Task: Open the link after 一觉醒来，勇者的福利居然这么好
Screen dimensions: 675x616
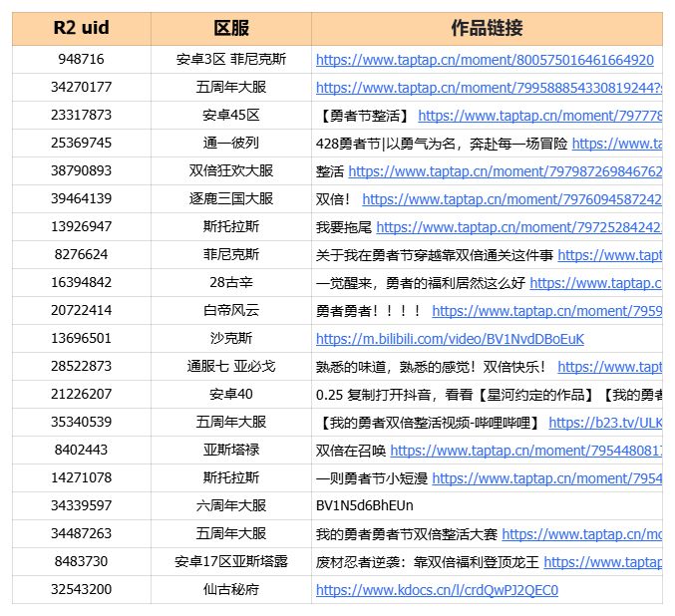Action: (x=596, y=284)
